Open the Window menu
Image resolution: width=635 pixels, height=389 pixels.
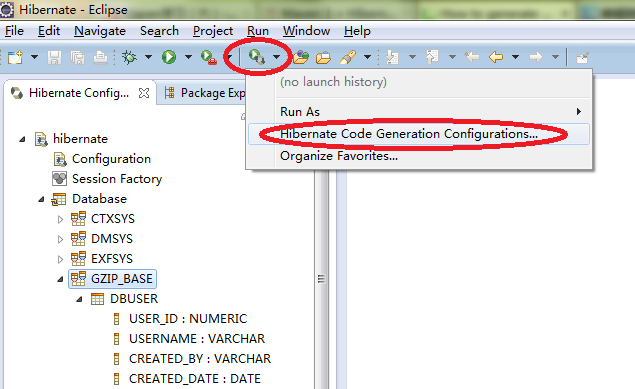coord(307,31)
